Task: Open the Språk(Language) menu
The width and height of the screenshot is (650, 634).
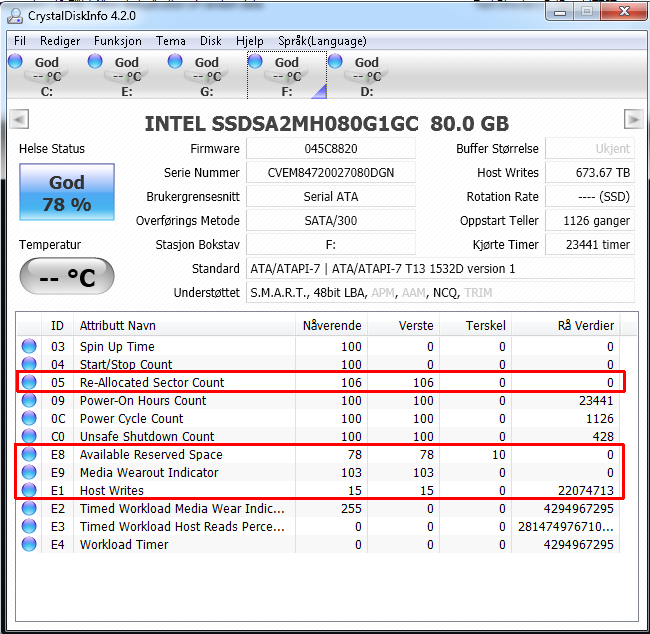Action: (323, 41)
